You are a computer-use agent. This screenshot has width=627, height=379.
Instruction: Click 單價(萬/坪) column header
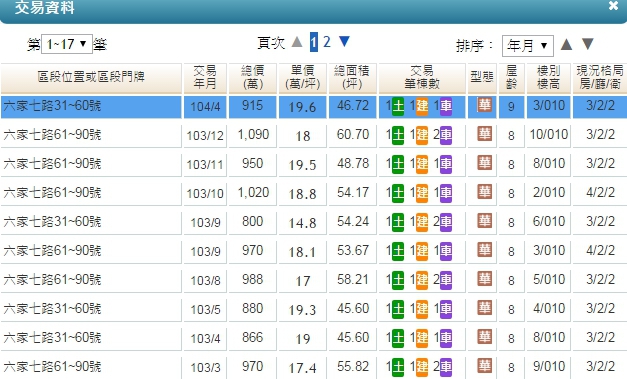coord(303,78)
